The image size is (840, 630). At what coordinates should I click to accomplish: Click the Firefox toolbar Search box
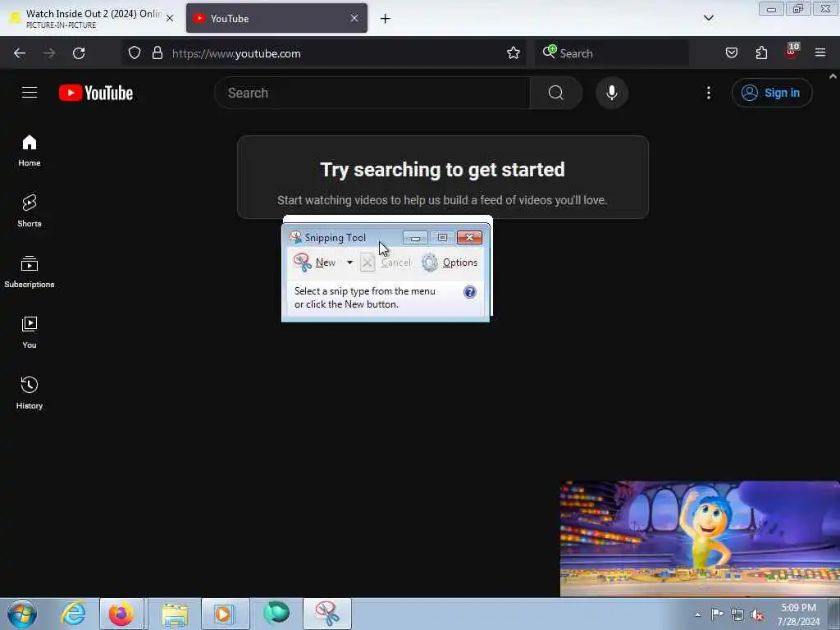click(611, 53)
